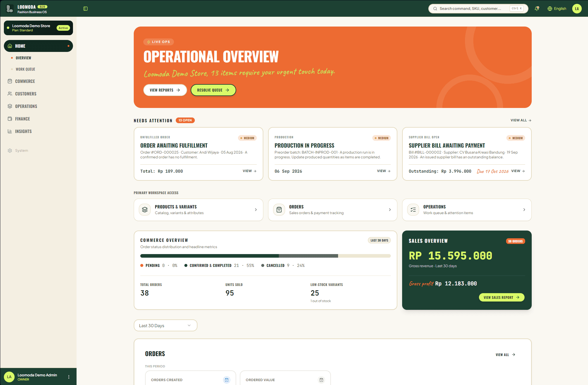
Task: Click the 13 Open badge
Action: tap(185, 120)
